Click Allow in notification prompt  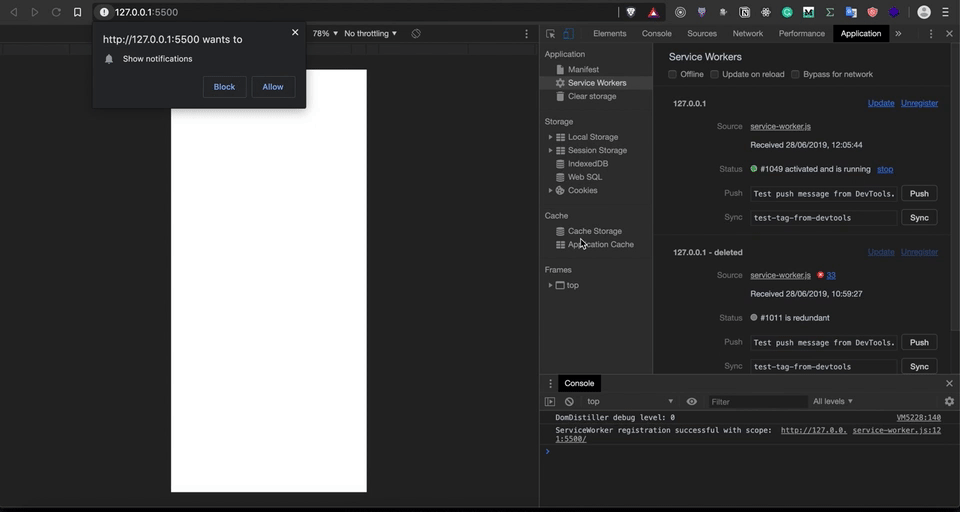[273, 87]
